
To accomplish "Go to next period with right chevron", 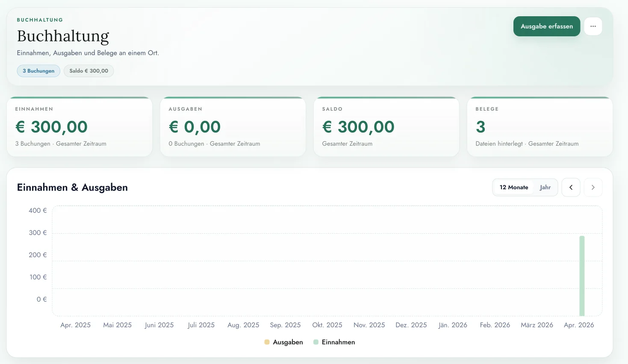I will point(593,188).
